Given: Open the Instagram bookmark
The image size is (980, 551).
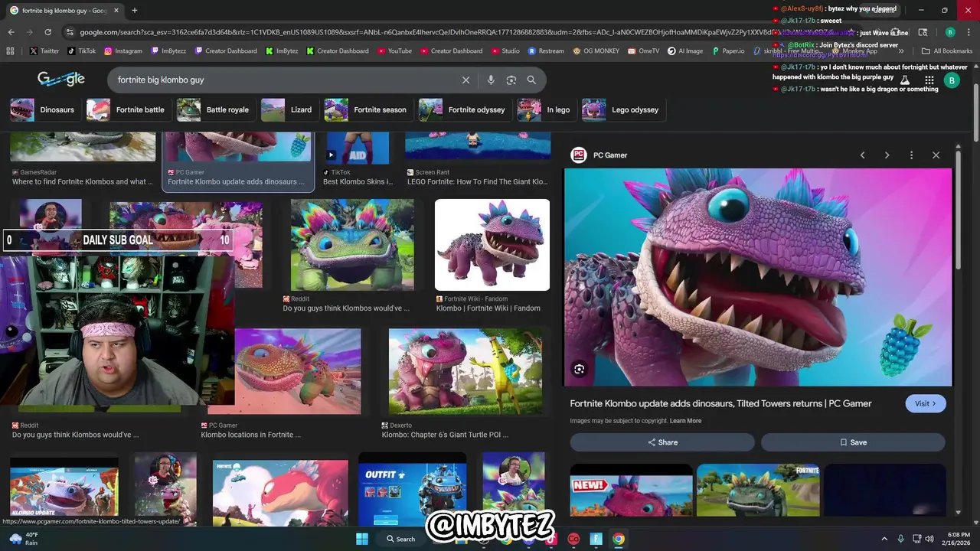Looking at the screenshot, I should click(122, 51).
